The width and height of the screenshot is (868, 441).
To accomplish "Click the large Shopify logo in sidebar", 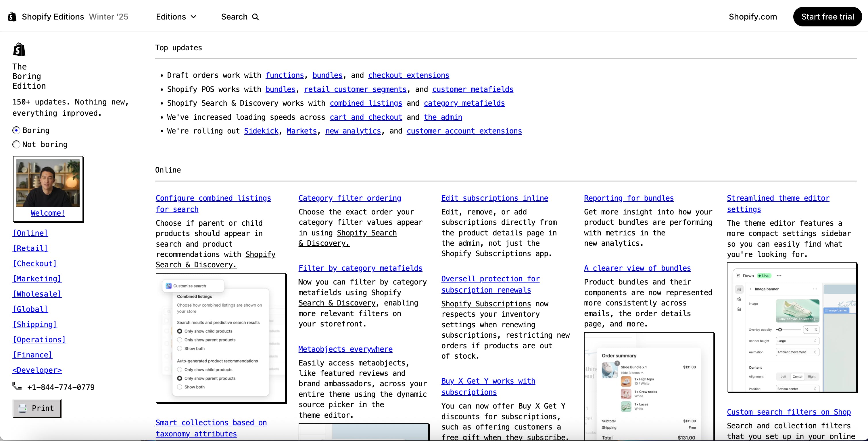I will [19, 49].
